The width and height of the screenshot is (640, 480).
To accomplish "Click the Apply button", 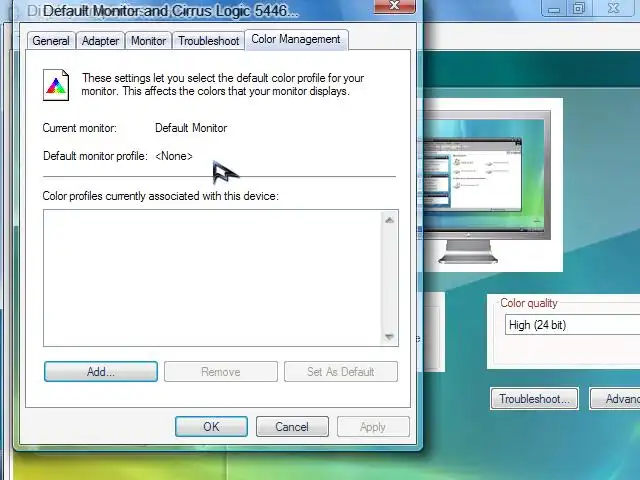I will pos(373,427).
